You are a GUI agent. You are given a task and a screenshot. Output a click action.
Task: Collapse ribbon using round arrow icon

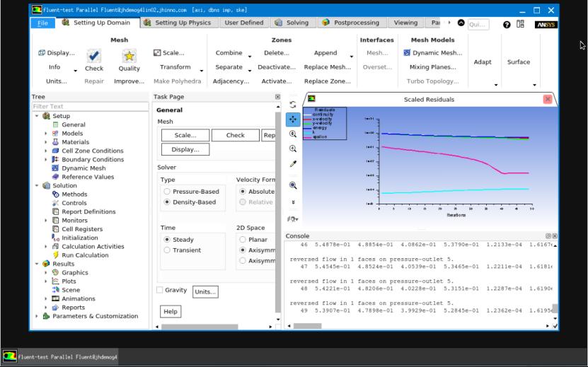(x=461, y=23)
